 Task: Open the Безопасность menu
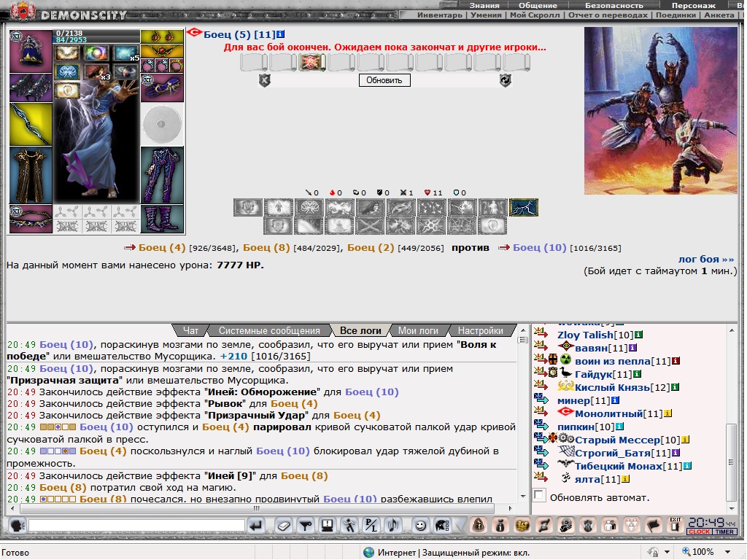(614, 6)
